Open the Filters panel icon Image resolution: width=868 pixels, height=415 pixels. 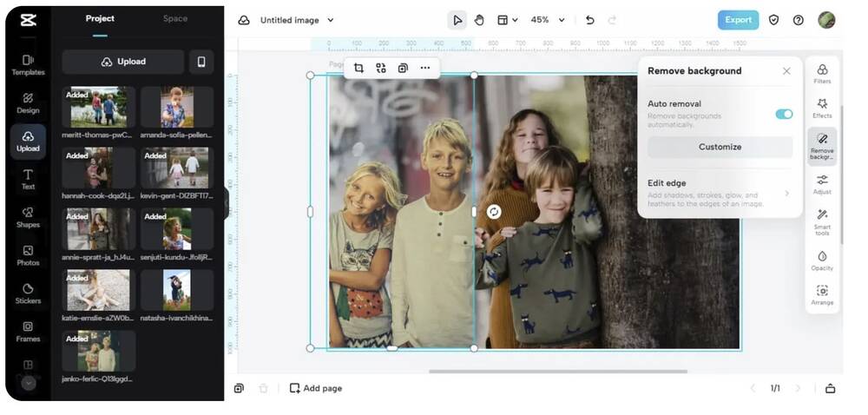tap(821, 73)
